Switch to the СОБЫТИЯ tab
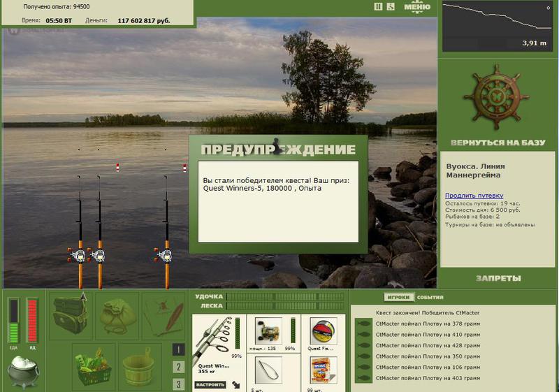 click(430, 297)
